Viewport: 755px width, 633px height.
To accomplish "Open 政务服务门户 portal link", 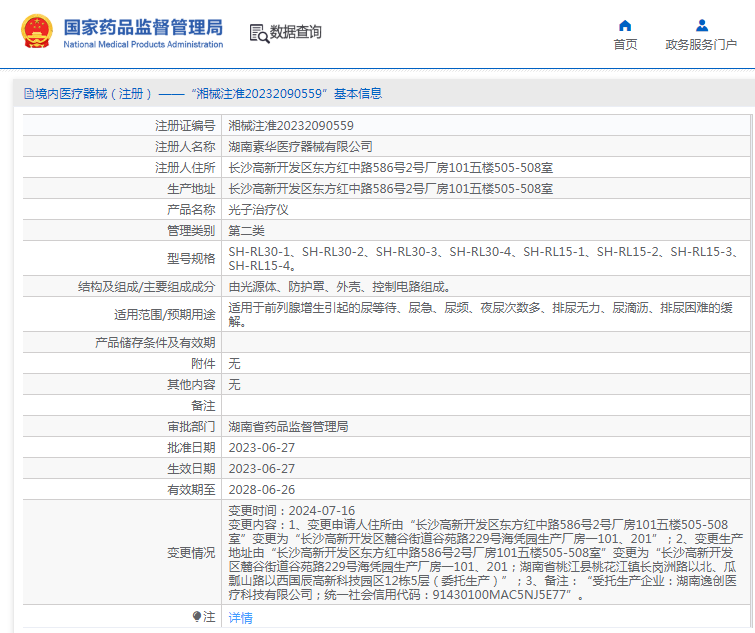I will click(x=701, y=45).
